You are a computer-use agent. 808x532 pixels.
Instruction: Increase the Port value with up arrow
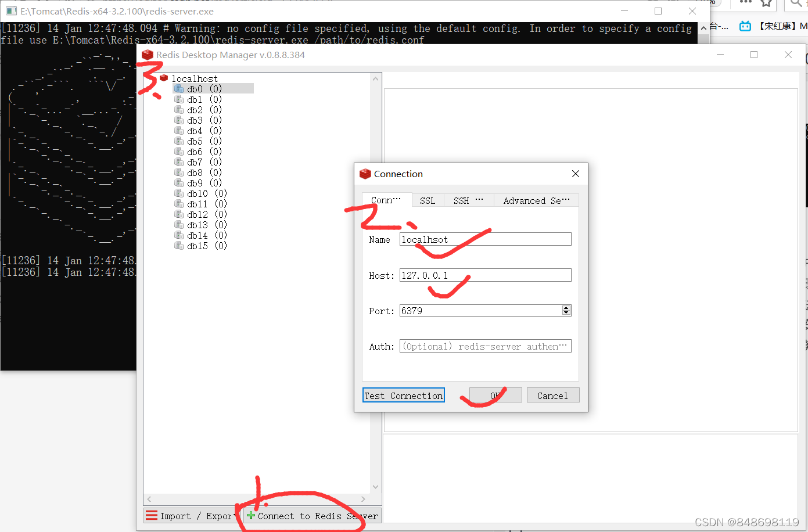coord(566,308)
